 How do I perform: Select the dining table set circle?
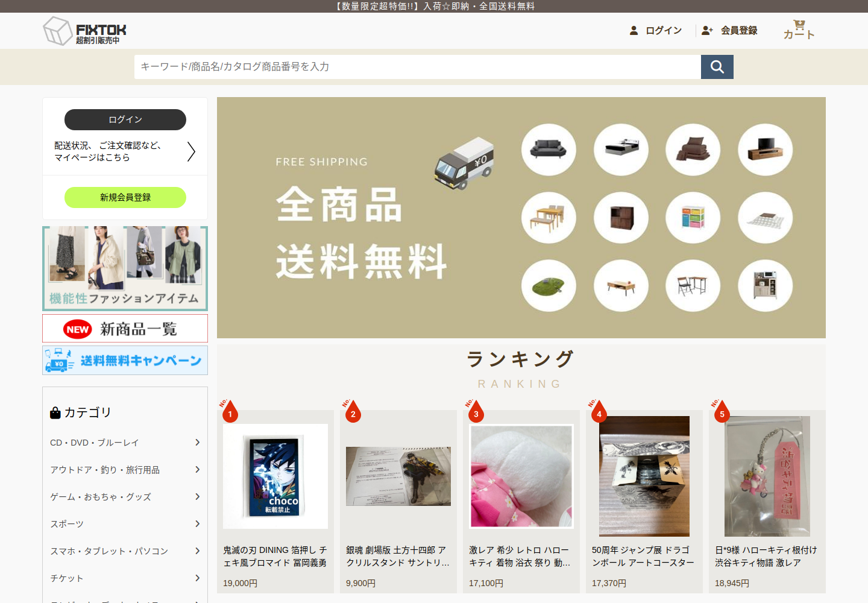549,218
